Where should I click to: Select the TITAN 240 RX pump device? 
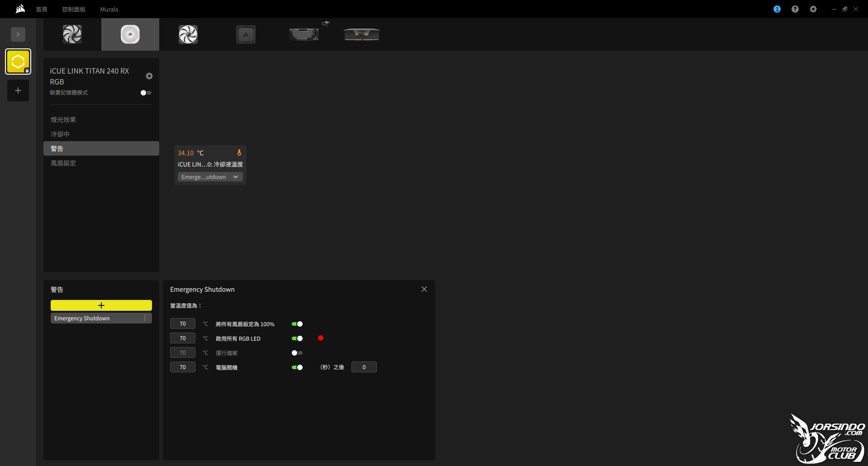[130, 34]
